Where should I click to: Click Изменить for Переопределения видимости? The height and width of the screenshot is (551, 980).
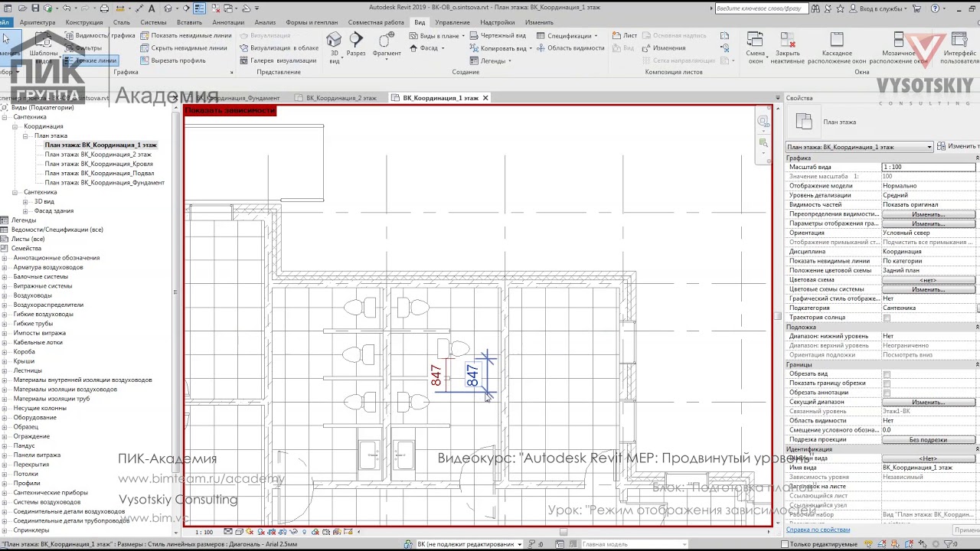click(929, 214)
